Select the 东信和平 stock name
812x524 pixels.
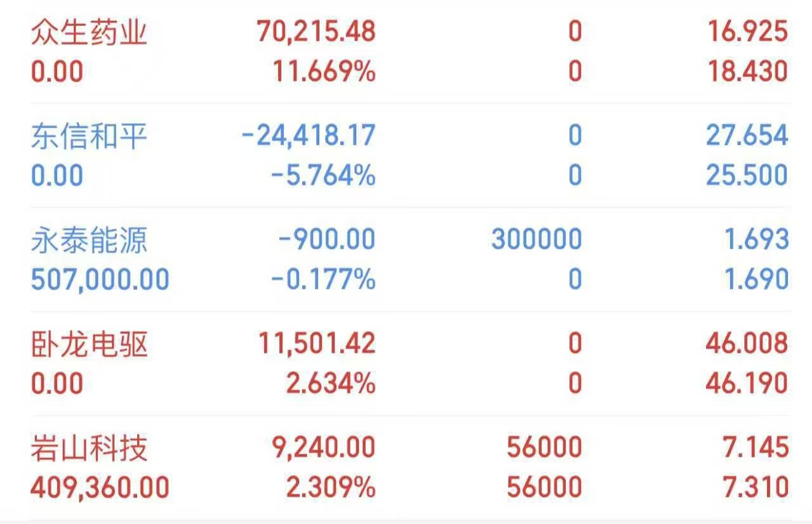coord(89,136)
